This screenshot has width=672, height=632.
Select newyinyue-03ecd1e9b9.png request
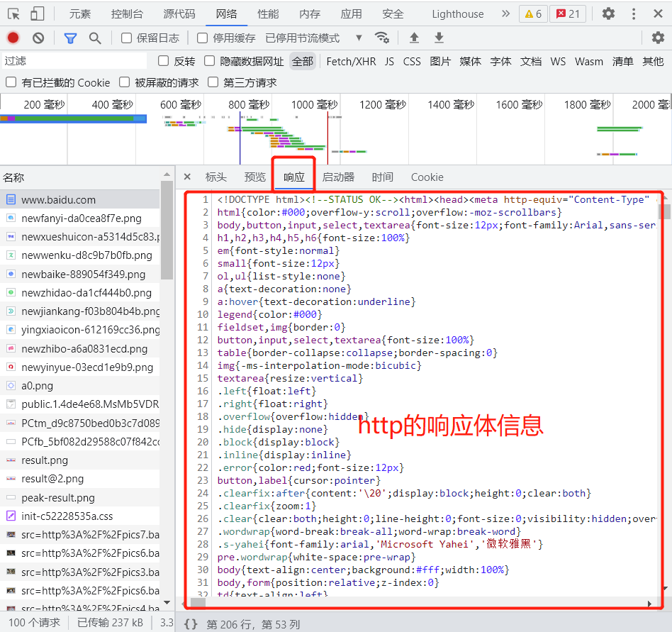[80, 367]
